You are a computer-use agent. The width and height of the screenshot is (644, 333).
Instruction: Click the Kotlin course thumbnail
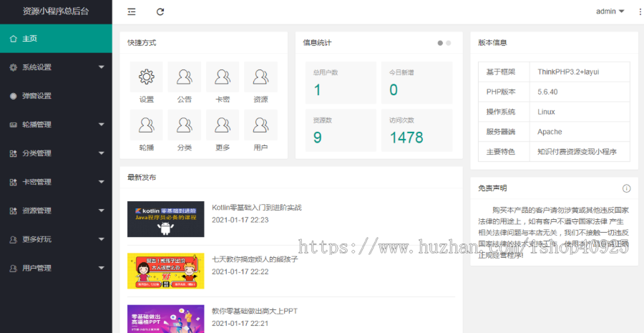point(165,219)
